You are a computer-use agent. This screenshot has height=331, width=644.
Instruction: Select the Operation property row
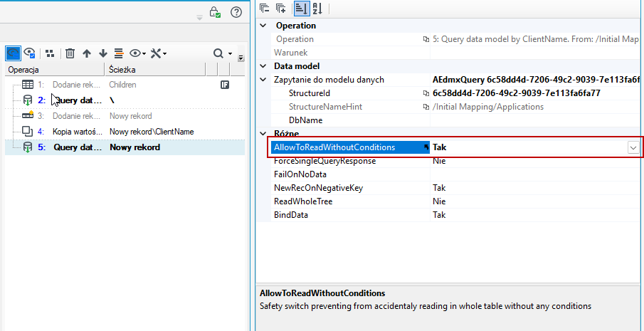tap(457, 39)
